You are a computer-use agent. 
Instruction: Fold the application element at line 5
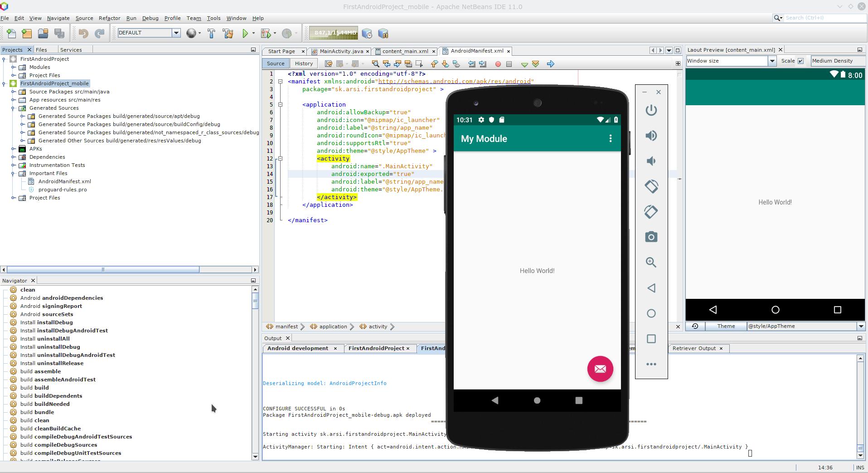click(x=281, y=104)
